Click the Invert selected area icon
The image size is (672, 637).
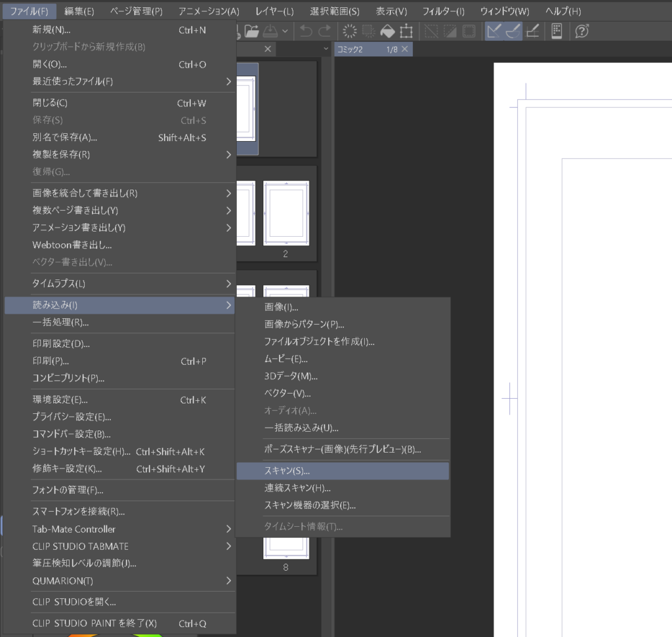pos(450,31)
